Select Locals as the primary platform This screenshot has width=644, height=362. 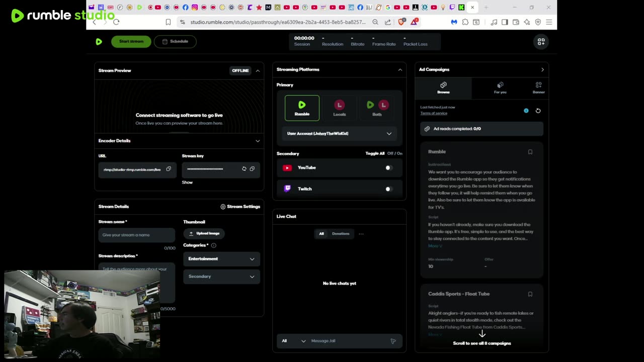tap(340, 108)
